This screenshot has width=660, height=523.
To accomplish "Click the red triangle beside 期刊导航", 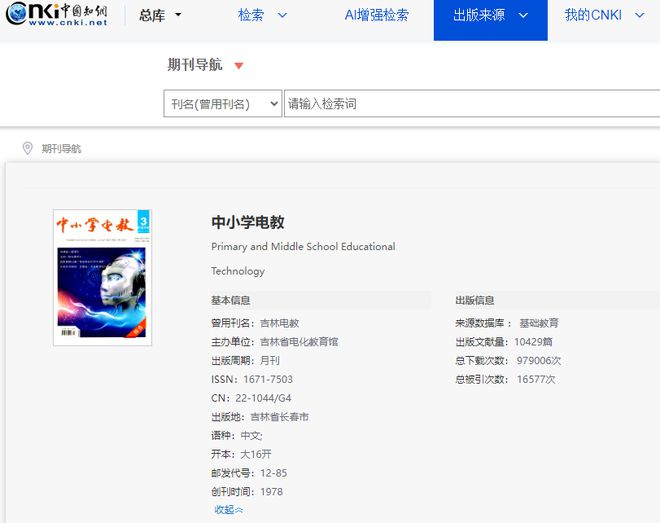I will [239, 66].
